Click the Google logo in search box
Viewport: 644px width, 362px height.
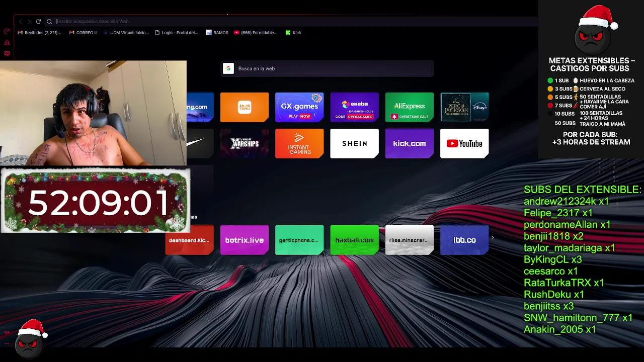pyautogui.click(x=228, y=69)
